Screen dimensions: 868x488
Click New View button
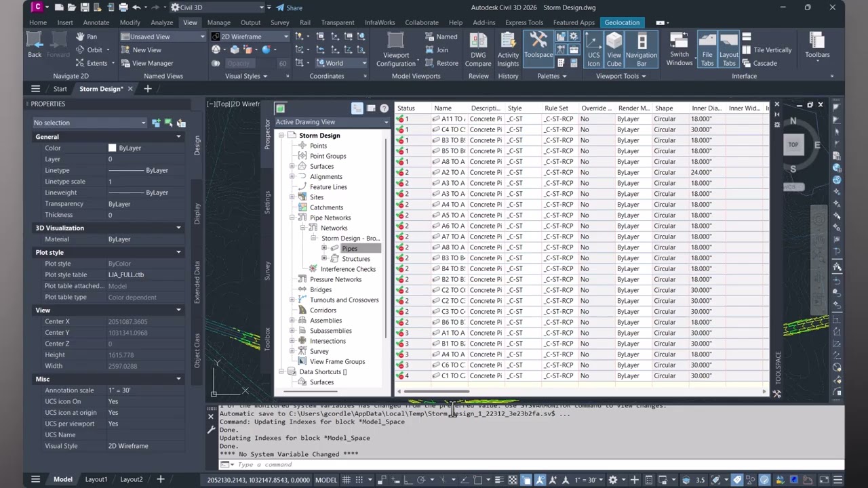[x=141, y=49]
